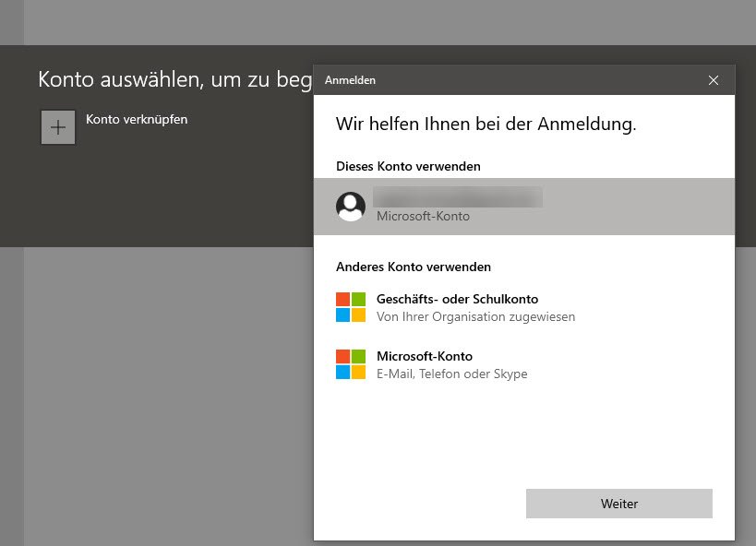Click the plus icon for Konto verknüpfen

(58, 127)
